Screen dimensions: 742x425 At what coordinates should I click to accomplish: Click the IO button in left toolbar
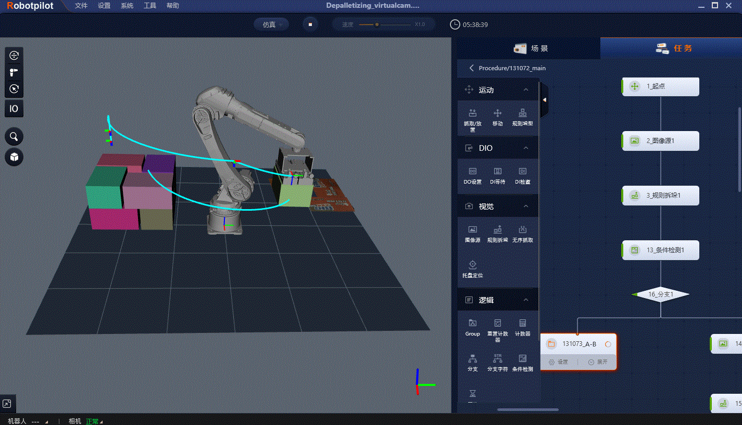14,109
